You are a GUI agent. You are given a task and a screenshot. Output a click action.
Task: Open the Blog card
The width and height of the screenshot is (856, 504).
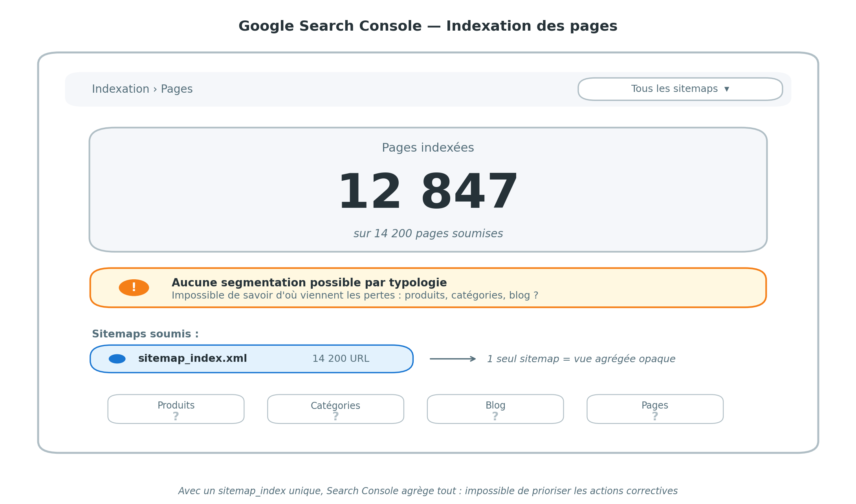[x=495, y=409]
